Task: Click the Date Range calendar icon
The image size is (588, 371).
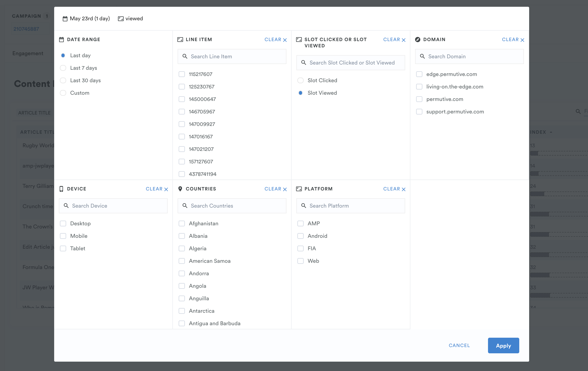Action: pyautogui.click(x=61, y=40)
